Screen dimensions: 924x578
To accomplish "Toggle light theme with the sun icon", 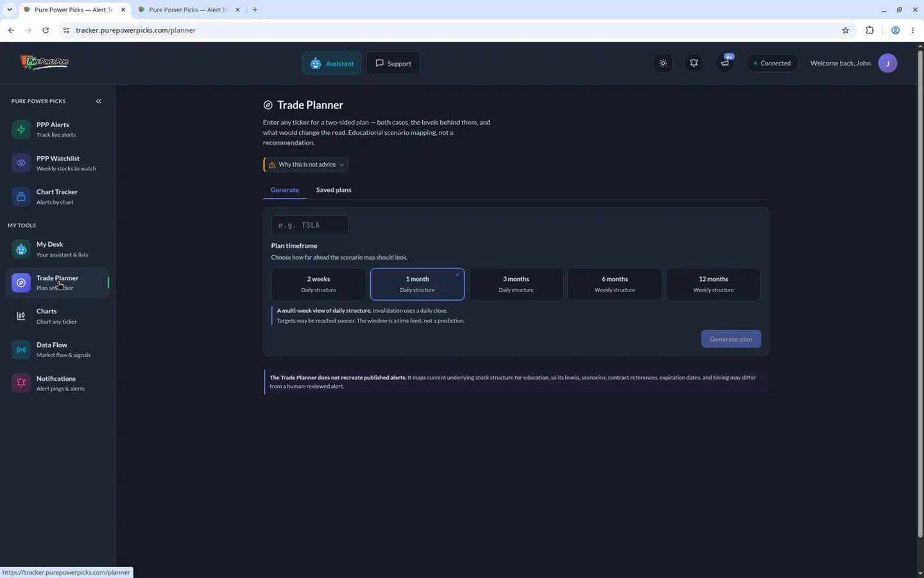I will coord(663,63).
